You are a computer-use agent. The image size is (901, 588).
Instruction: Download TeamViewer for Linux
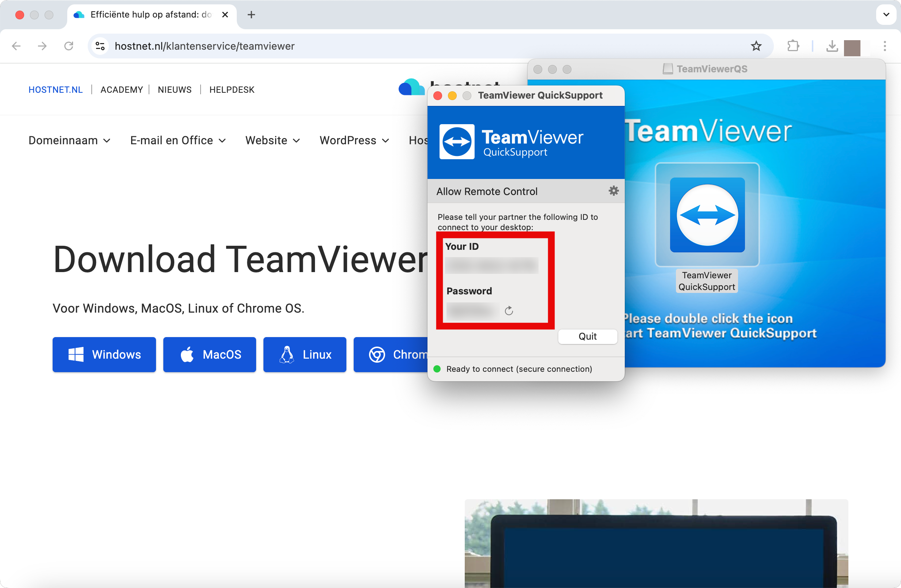[x=305, y=355]
